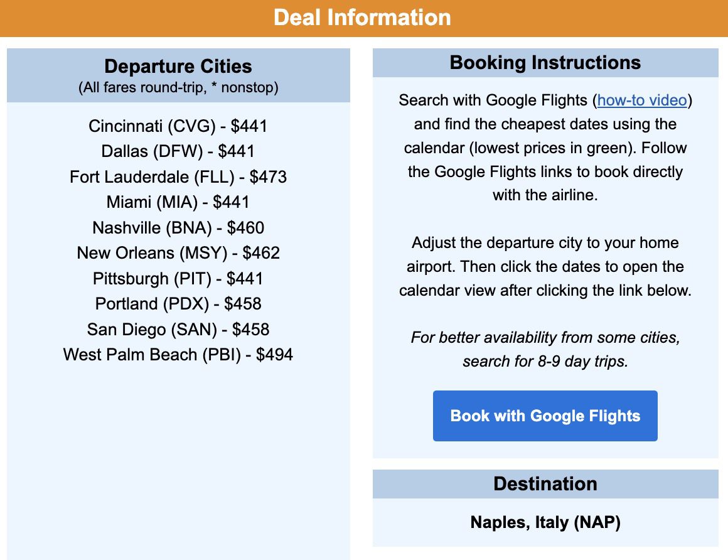The image size is (728, 560).
Task: Select the Naples, Italy (NAP) destination
Action: coord(545,522)
